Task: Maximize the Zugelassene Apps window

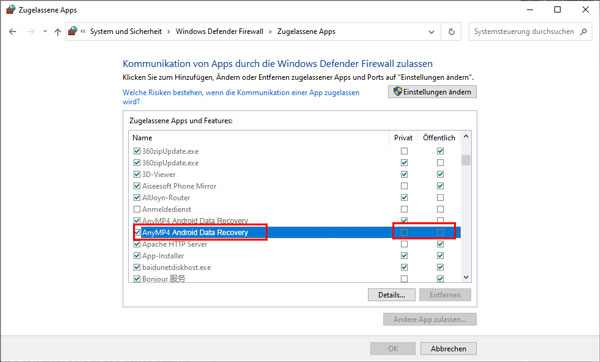Action: tap(558, 10)
